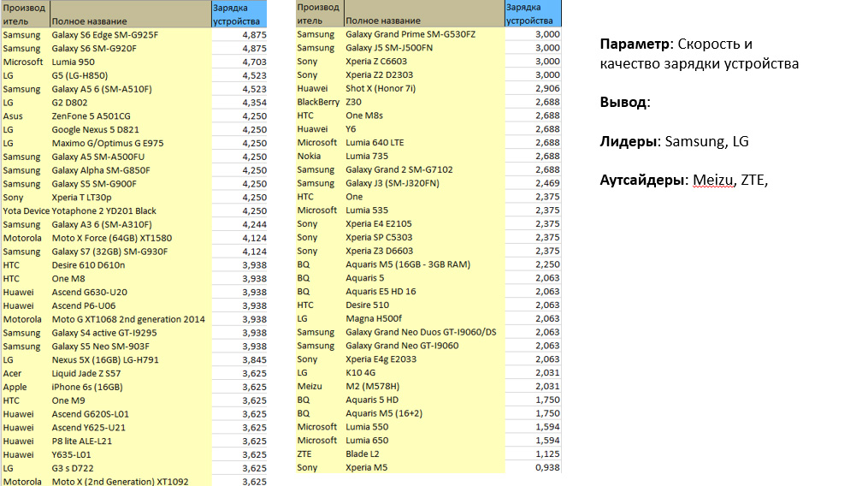Select the Lumia 950 row
This screenshot has height=486, width=868.
pyautogui.click(x=134, y=62)
